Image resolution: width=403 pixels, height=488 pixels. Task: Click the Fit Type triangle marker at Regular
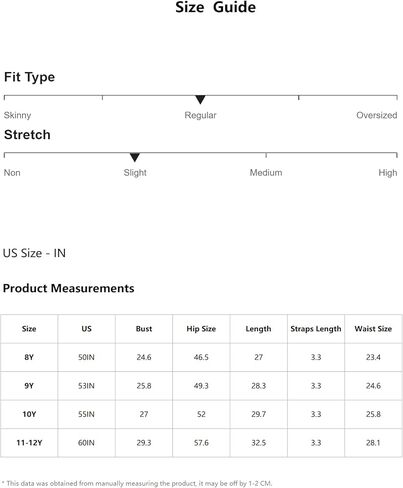200,99
